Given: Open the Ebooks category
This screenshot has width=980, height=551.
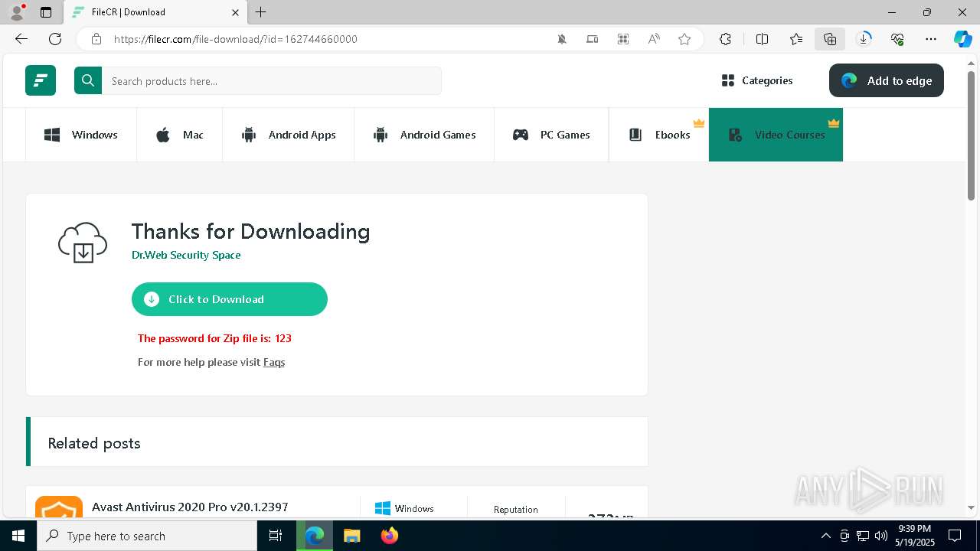Looking at the screenshot, I should click(x=659, y=135).
